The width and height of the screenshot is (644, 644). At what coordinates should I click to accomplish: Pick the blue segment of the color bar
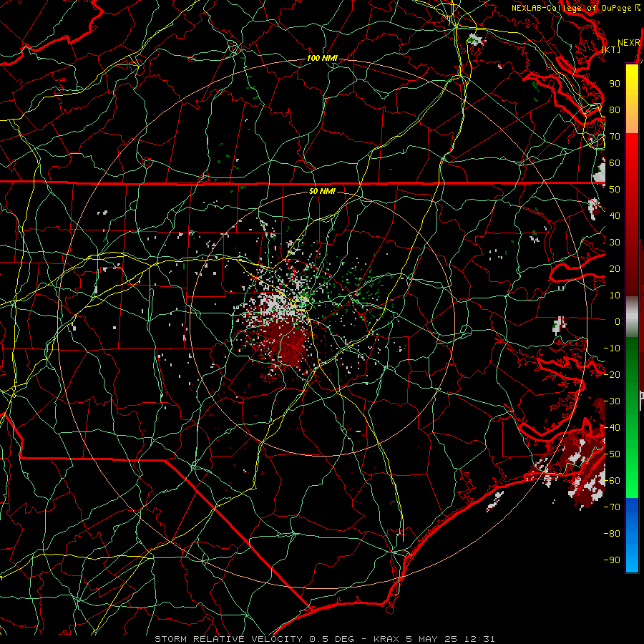pos(632,535)
